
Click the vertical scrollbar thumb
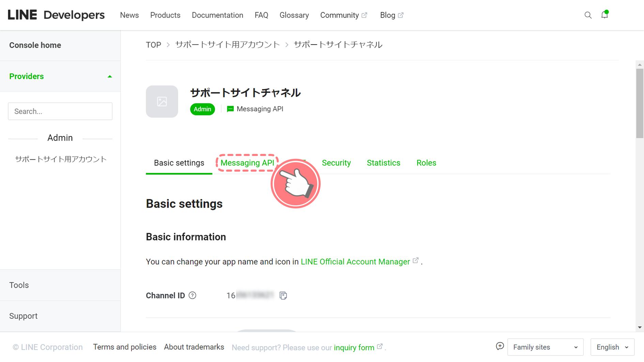tap(640, 103)
